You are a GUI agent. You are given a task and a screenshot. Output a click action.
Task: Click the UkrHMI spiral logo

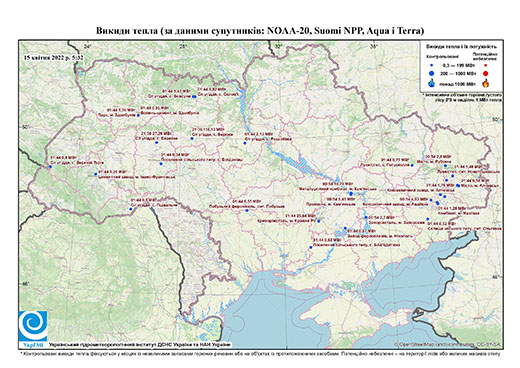(x=33, y=326)
